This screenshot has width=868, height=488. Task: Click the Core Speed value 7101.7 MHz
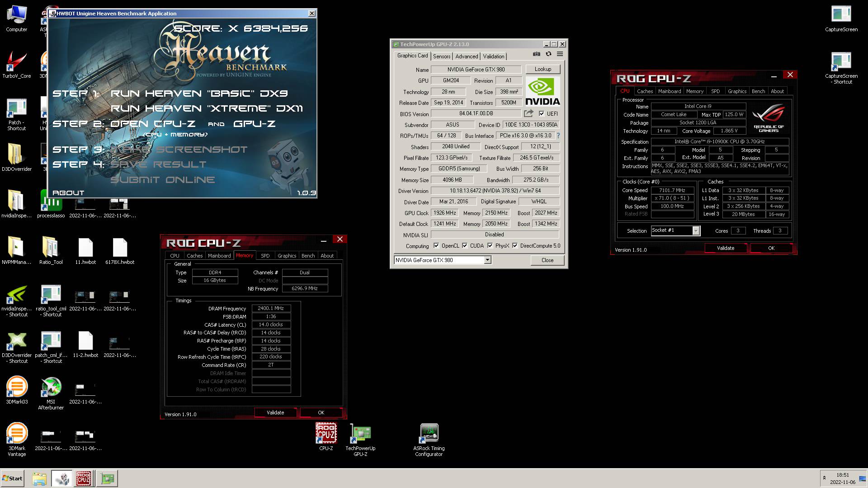(672, 191)
